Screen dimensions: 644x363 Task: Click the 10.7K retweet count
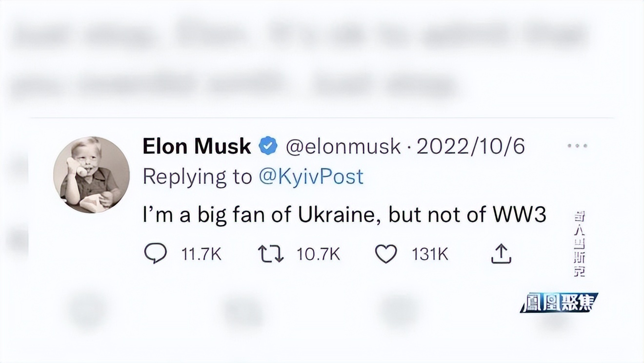[319, 254]
